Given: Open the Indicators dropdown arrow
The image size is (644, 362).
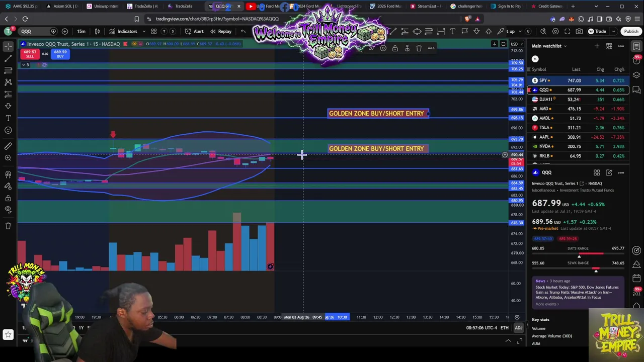Looking at the screenshot, I should (144, 31).
